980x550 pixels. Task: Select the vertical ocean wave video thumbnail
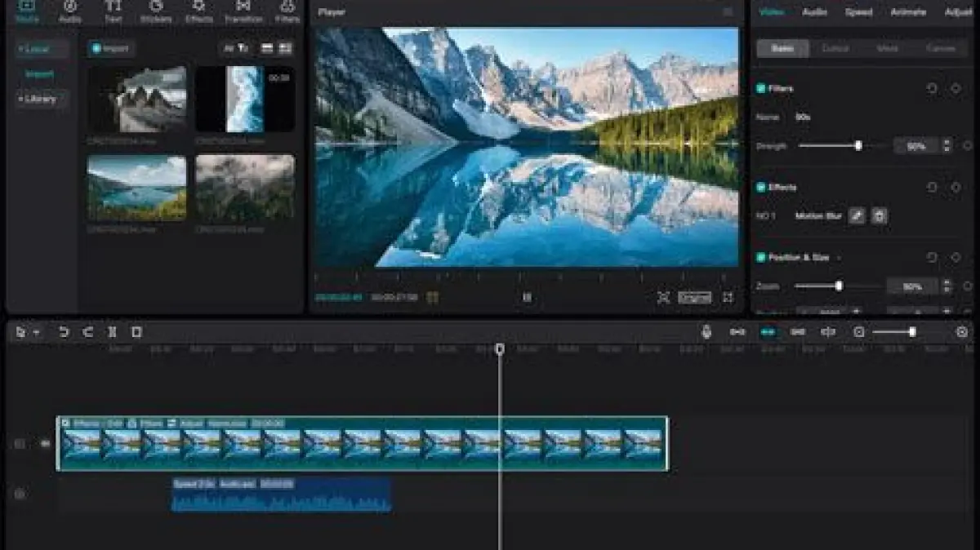245,99
